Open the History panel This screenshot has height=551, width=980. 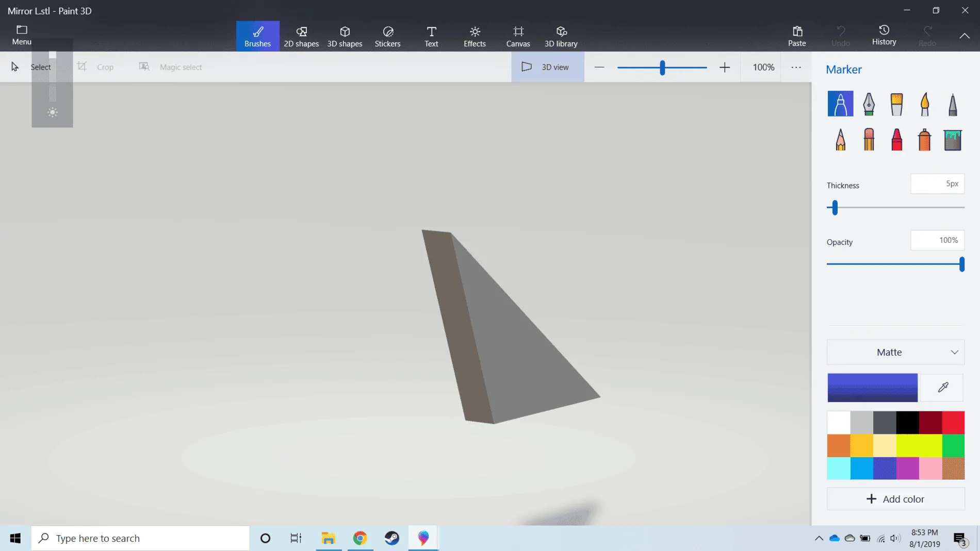click(884, 35)
